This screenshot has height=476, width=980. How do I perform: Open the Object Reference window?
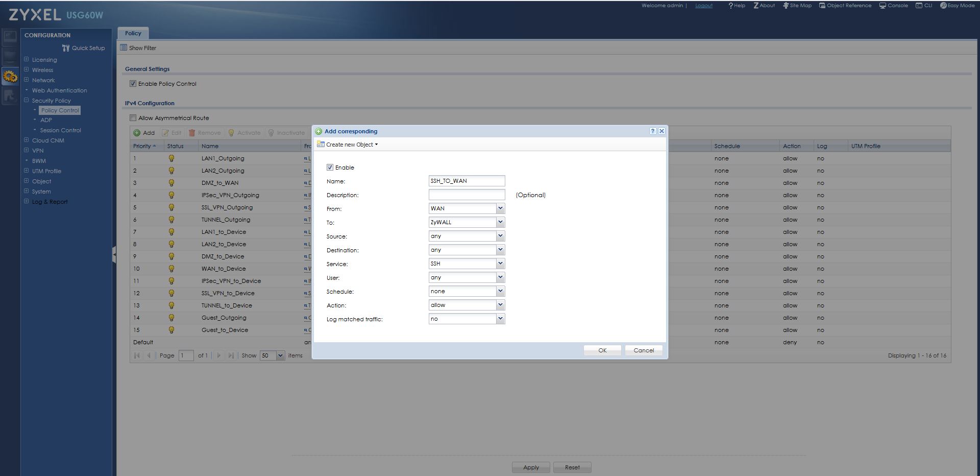[845, 6]
